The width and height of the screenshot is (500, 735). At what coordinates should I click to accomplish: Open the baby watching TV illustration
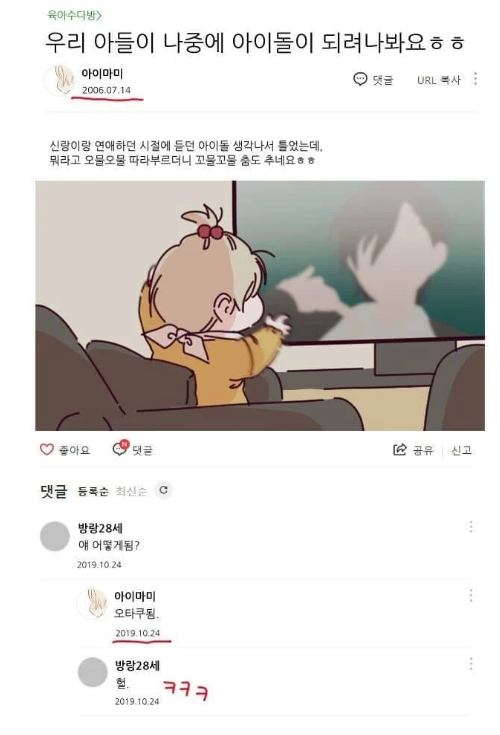tap(260, 306)
